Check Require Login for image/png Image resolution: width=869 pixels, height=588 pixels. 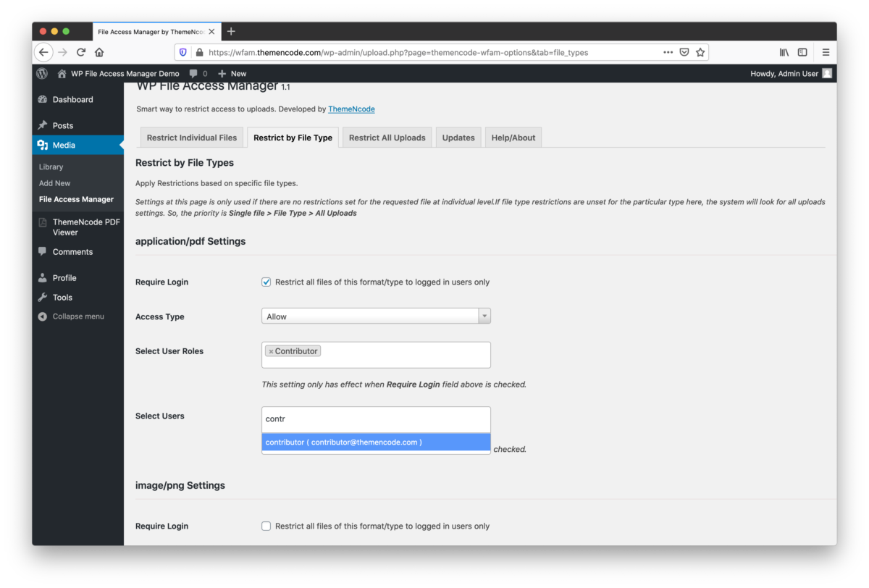click(x=266, y=526)
